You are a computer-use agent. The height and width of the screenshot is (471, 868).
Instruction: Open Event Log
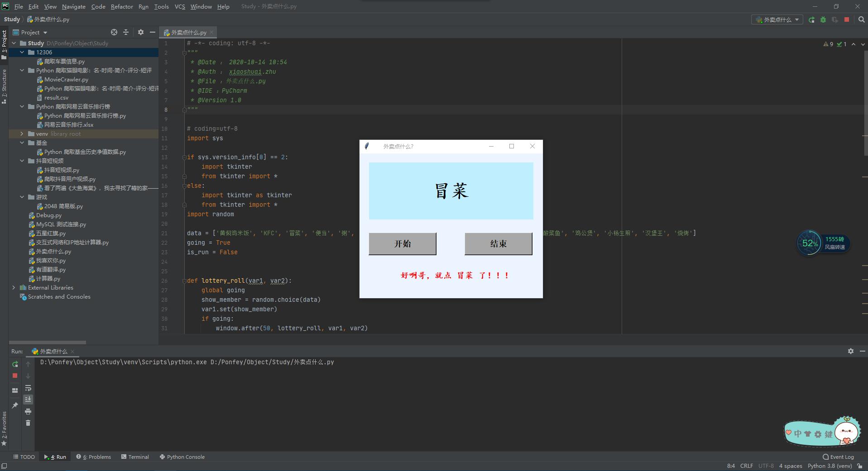coord(838,457)
